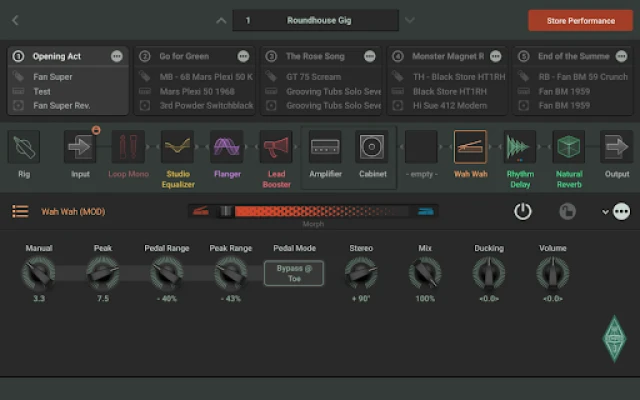640x400 pixels.
Task: Go to previous performance with up chevron
Action: coord(221,20)
